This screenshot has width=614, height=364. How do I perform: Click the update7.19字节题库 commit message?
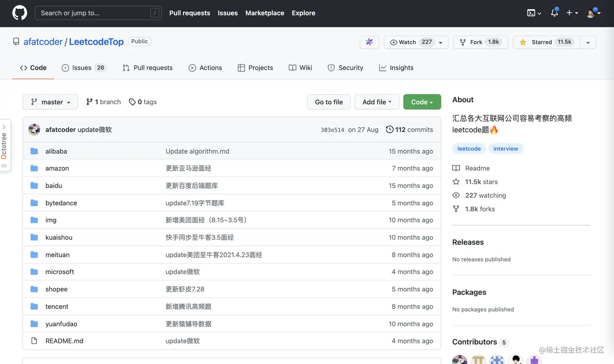[195, 203]
